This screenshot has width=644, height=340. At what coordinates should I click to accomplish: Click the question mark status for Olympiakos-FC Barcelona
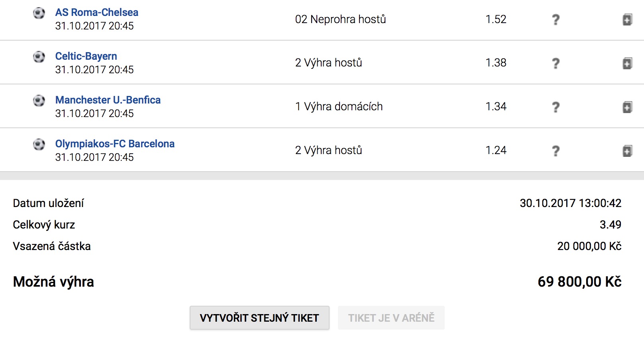click(556, 151)
